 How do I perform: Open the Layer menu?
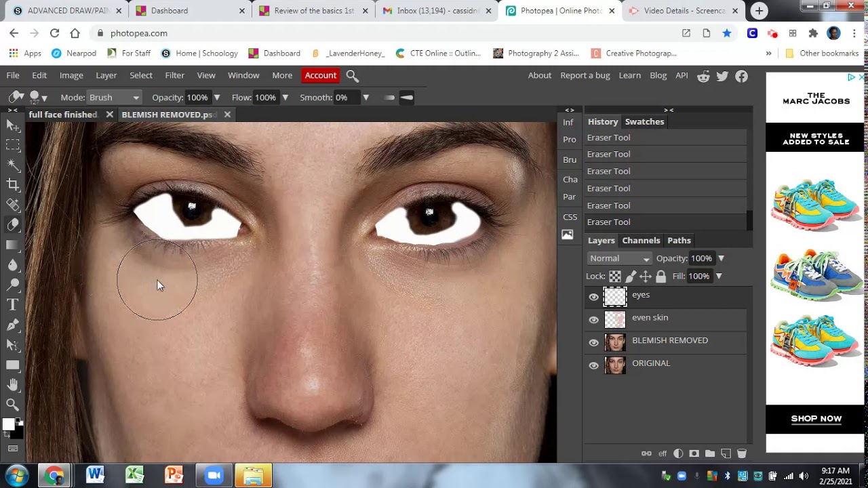click(x=106, y=75)
